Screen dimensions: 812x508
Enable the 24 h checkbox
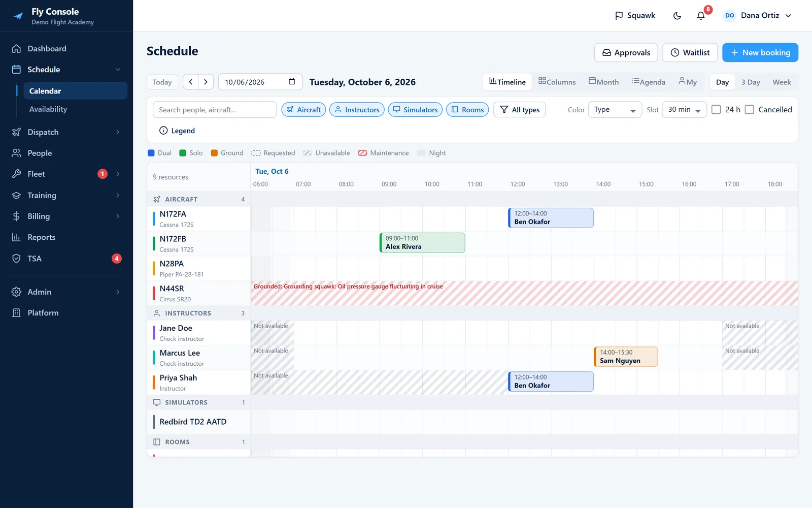click(716, 110)
